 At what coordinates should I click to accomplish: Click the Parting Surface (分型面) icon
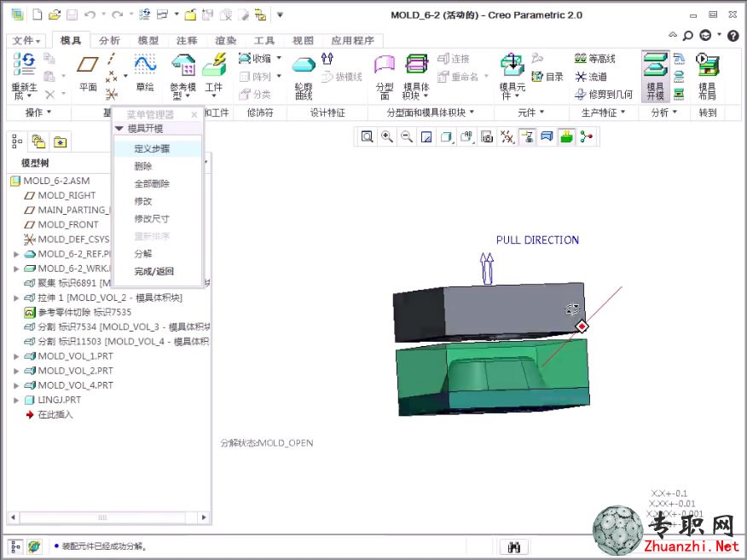[385, 64]
